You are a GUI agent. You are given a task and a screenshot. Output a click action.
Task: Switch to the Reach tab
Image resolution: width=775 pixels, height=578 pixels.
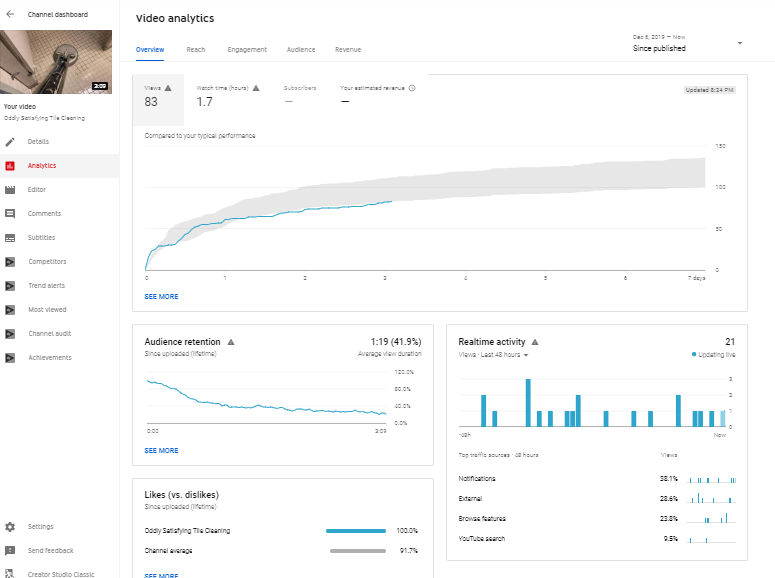[196, 50]
